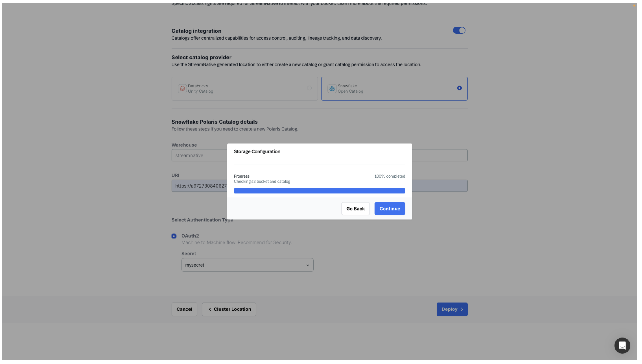Click the Snowflake Open Catalog icon
The image size is (642, 364).
pos(331,88)
